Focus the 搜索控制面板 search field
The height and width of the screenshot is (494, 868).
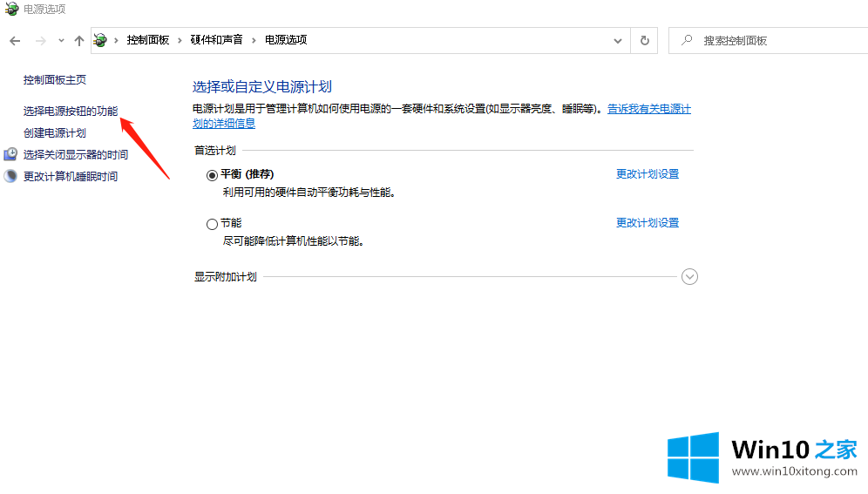(769, 40)
